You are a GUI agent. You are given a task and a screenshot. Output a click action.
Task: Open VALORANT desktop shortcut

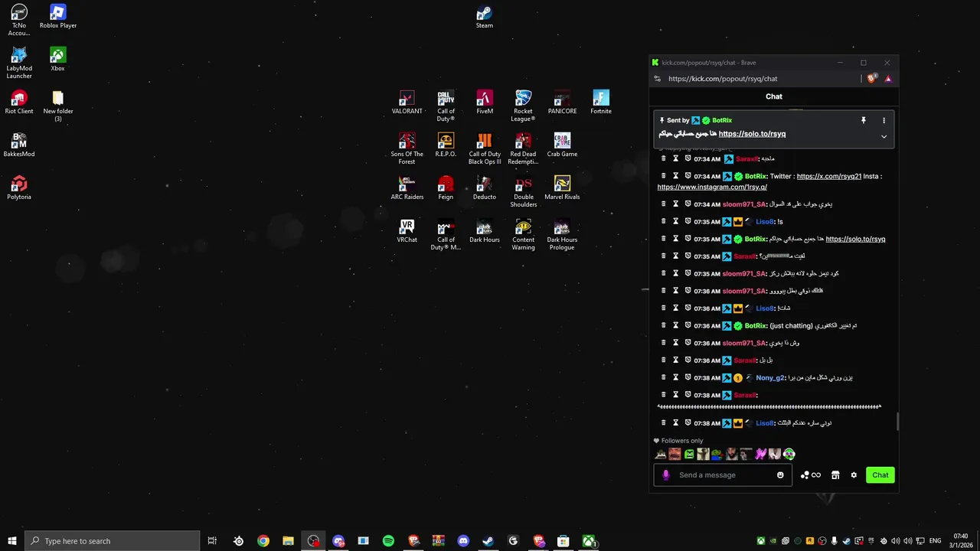(407, 103)
